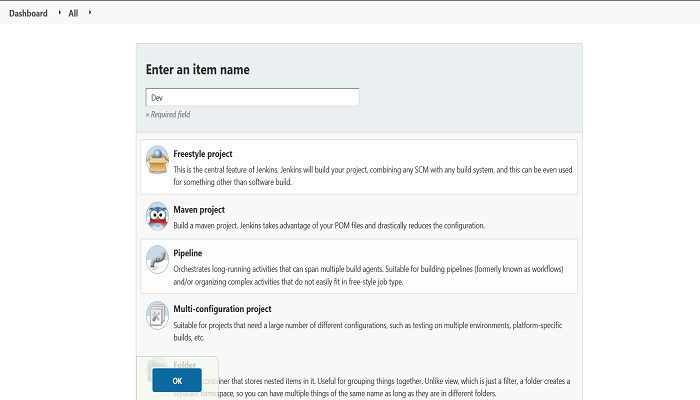Click the 'Required field' hint text

(168, 114)
